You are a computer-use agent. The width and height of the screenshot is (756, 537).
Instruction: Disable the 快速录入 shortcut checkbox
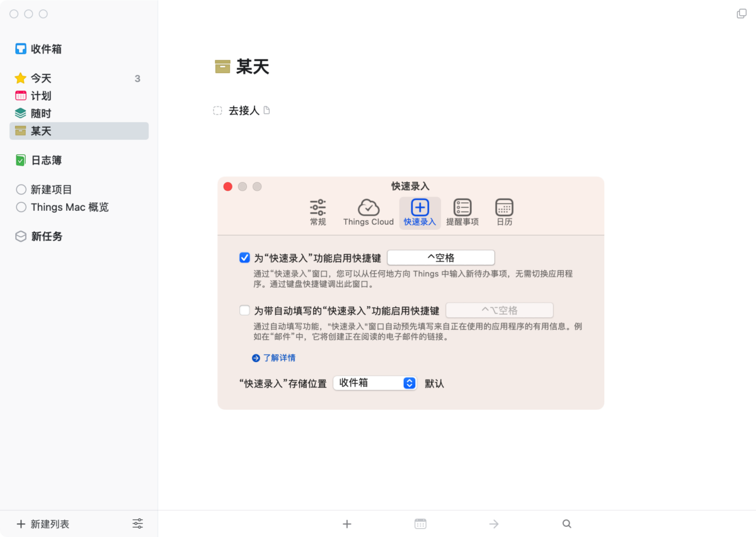244,257
